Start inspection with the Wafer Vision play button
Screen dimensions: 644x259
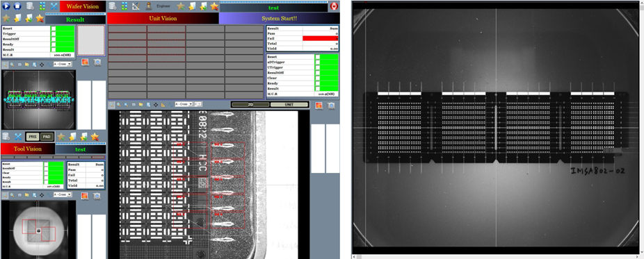pyautogui.click(x=6, y=6)
